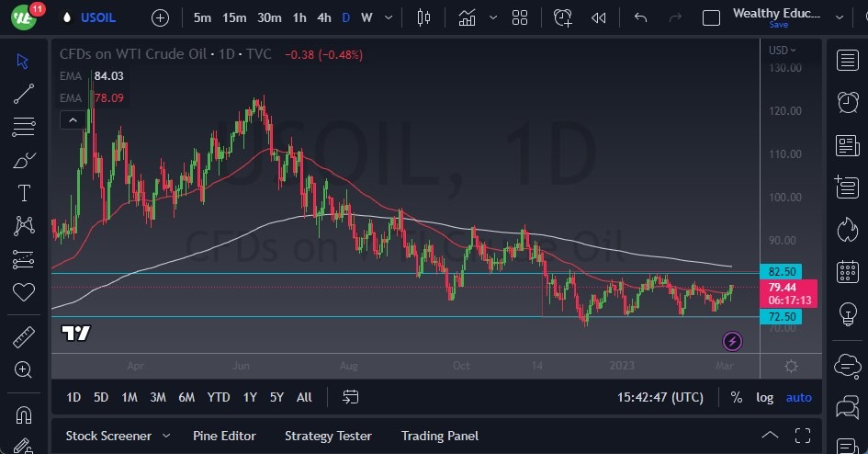The image size is (868, 454).
Task: Select the ruler measure tool
Action: click(24, 337)
